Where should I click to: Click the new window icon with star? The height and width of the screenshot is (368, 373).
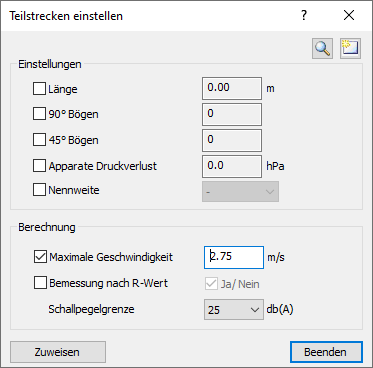pyautogui.click(x=350, y=49)
